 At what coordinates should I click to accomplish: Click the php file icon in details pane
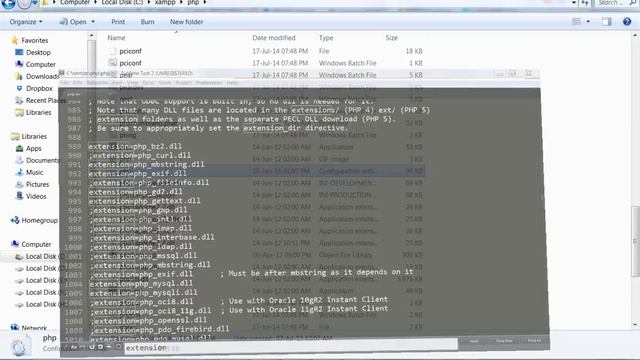19,346
